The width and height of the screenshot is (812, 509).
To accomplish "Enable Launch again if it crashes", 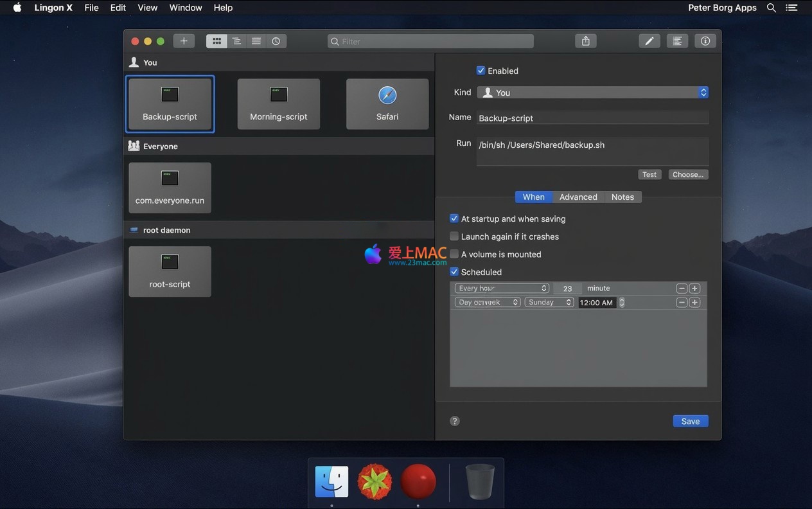I will [x=454, y=237].
